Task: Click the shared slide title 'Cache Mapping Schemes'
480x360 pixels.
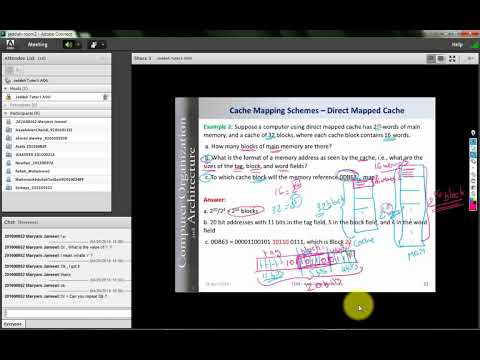Action: click(316, 110)
